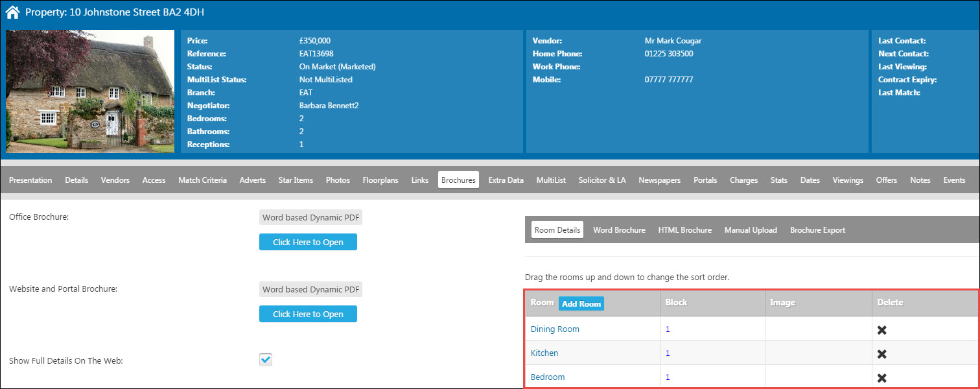Remove the Bedroom row with X icon
The height and width of the screenshot is (389, 980).
pyautogui.click(x=881, y=378)
